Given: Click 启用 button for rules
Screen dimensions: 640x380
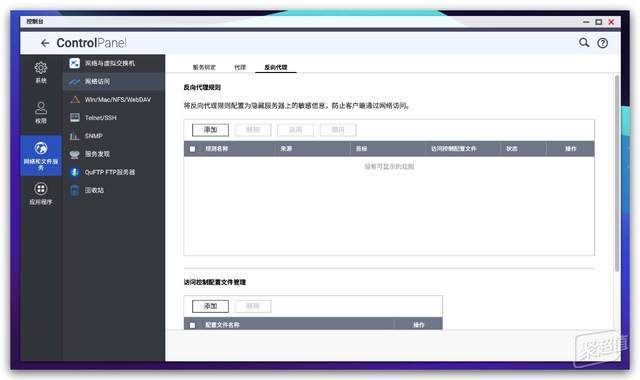Looking at the screenshot, I should [x=296, y=130].
